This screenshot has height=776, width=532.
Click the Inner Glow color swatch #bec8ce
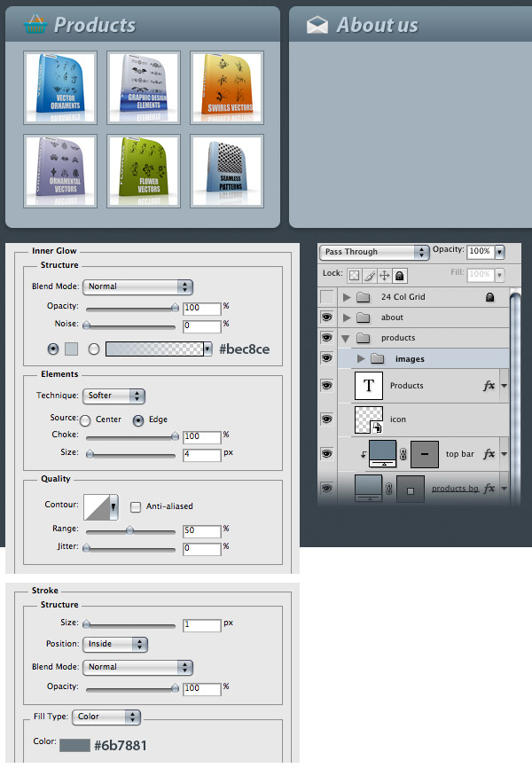click(x=71, y=349)
